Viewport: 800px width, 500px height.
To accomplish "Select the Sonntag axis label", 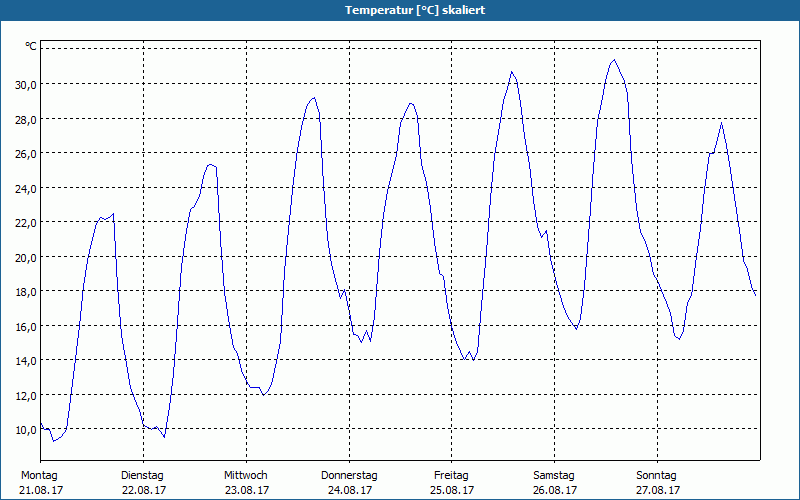I will point(656,476).
